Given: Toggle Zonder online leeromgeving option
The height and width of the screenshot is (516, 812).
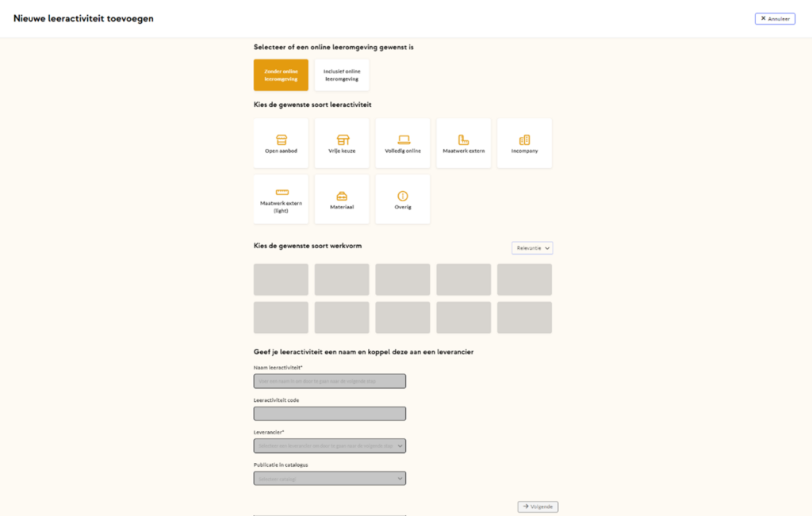Looking at the screenshot, I should tap(281, 75).
